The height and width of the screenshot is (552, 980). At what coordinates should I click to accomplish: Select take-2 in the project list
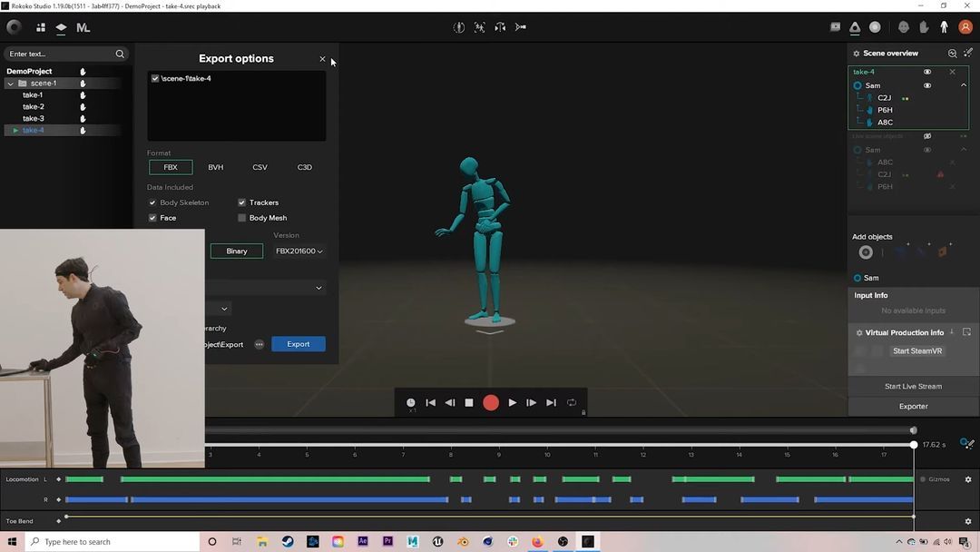pyautogui.click(x=33, y=106)
